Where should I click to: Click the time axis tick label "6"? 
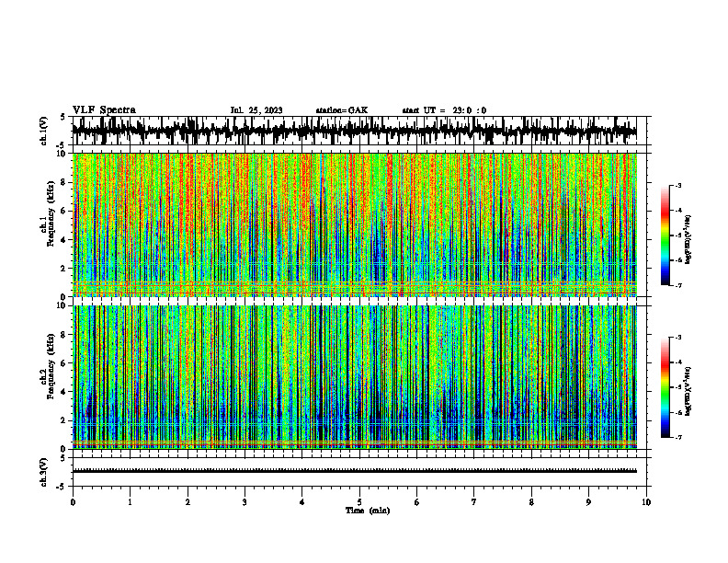417,502
